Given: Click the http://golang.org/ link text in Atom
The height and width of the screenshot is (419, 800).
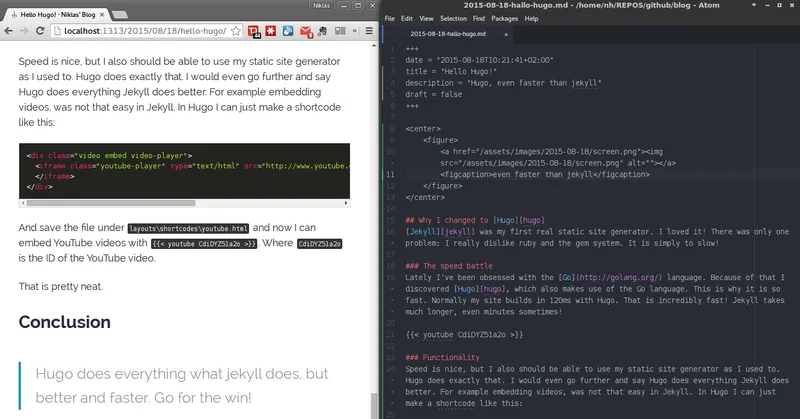Looking at the screenshot, I should coord(620,278).
